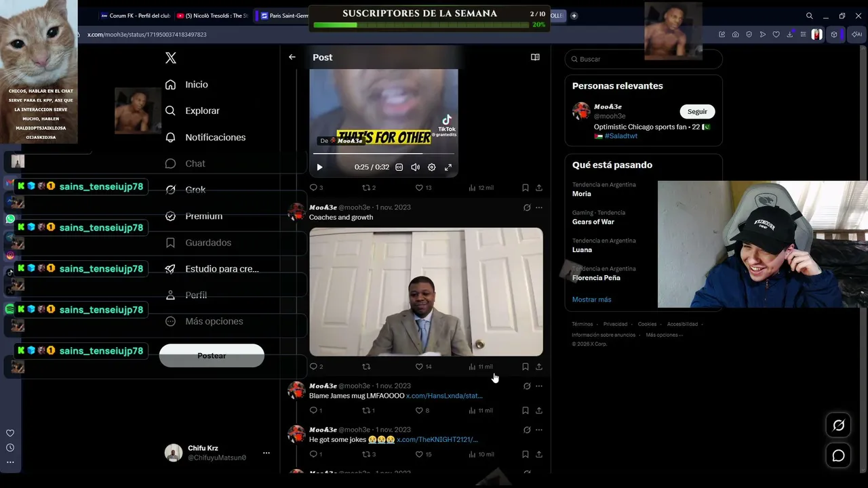868x488 pixels.
Task: Repost the video post with 2 reposts
Action: click(x=368, y=188)
